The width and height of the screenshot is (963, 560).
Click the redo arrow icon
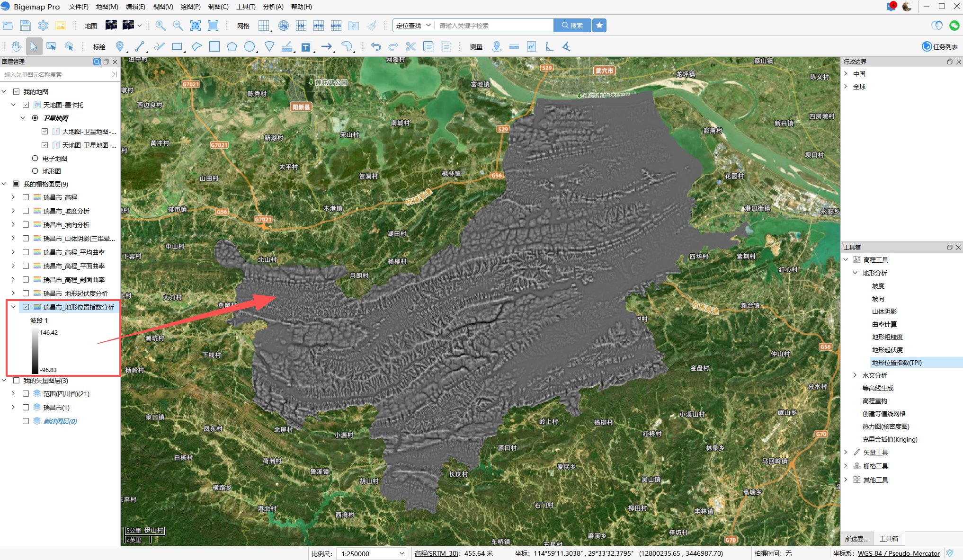(x=393, y=46)
